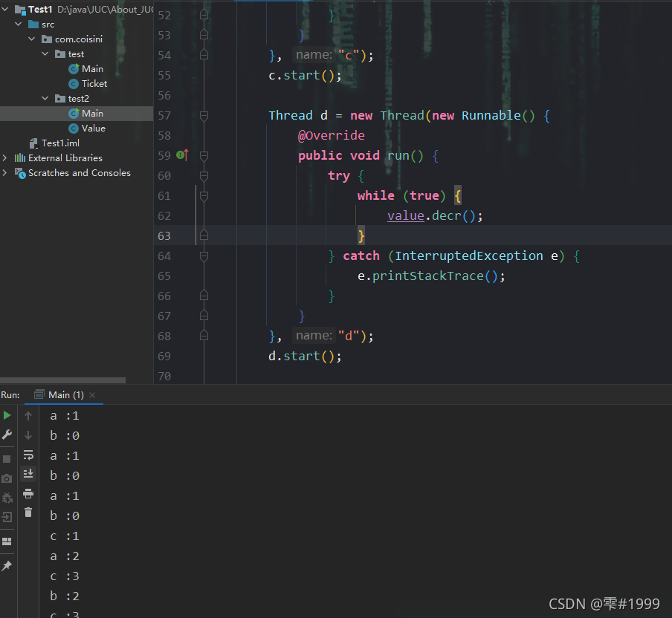Screen dimensions: 672x618
Task: Rerun Main with the green play icon
Action: pyautogui.click(x=7, y=415)
